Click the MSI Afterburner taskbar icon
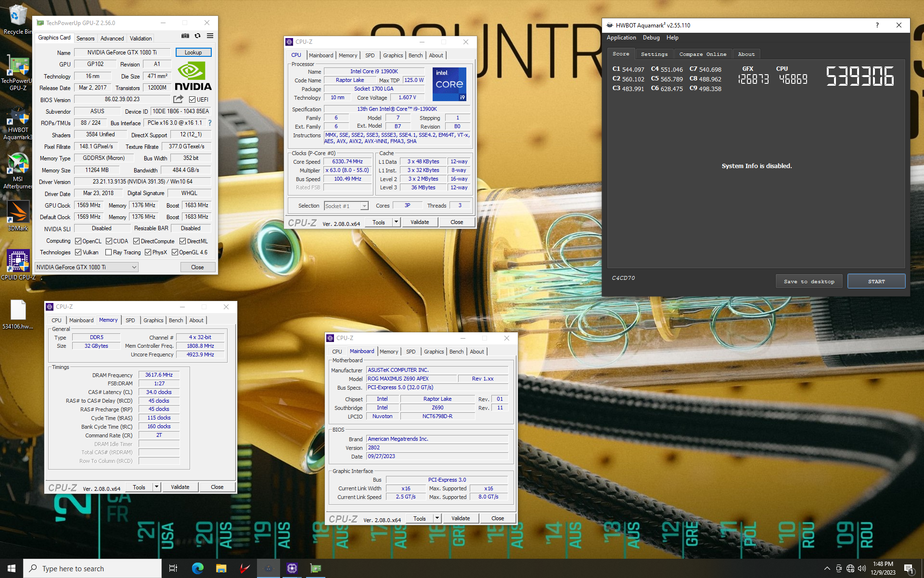This screenshot has height=578, width=924. (244, 568)
